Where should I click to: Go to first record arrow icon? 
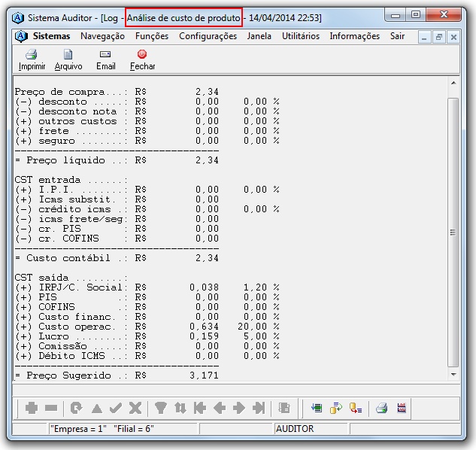(x=199, y=408)
